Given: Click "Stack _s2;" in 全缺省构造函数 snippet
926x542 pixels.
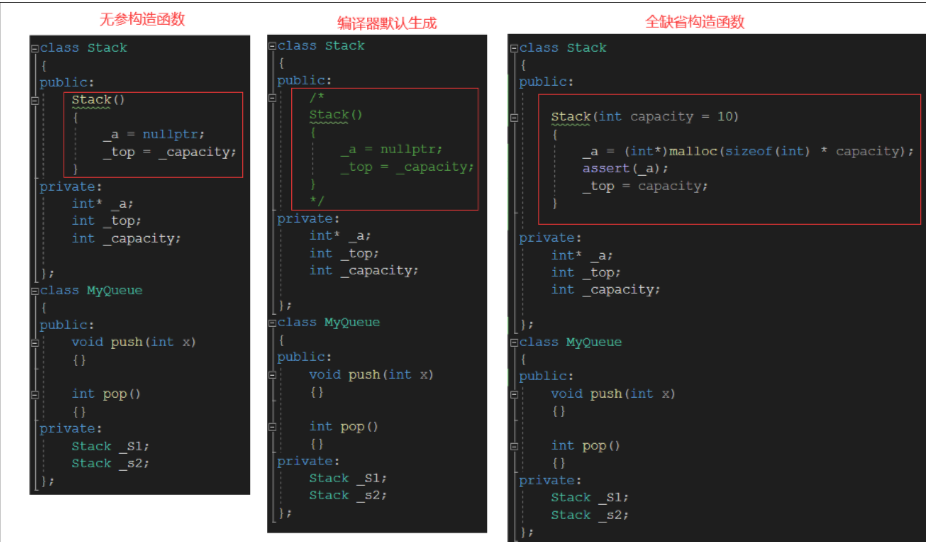Looking at the screenshot, I should tap(589, 515).
